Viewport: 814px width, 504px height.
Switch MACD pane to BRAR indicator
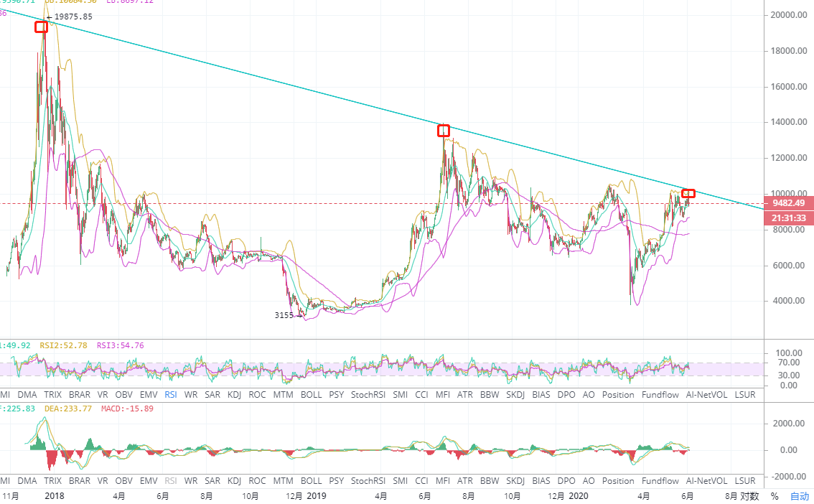coord(80,480)
